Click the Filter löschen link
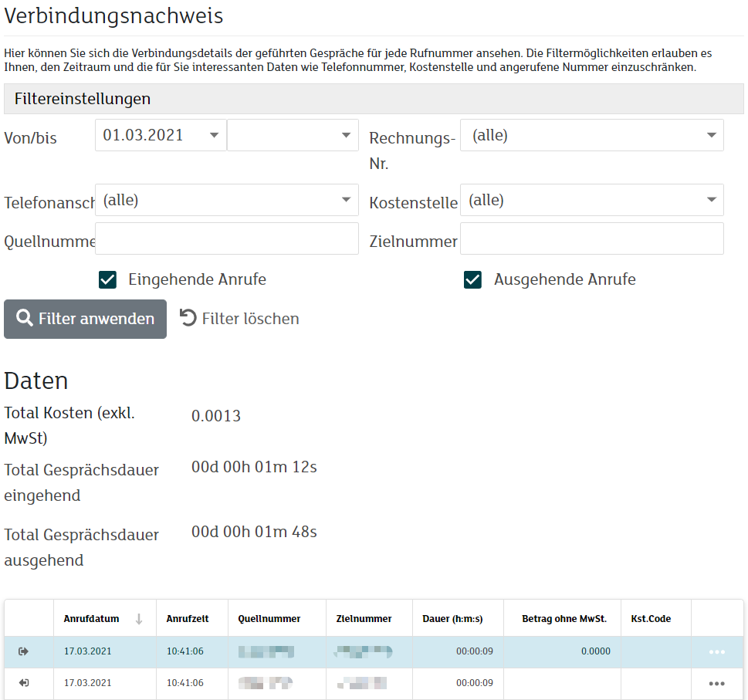The width and height of the screenshot is (748, 700). pos(249,319)
